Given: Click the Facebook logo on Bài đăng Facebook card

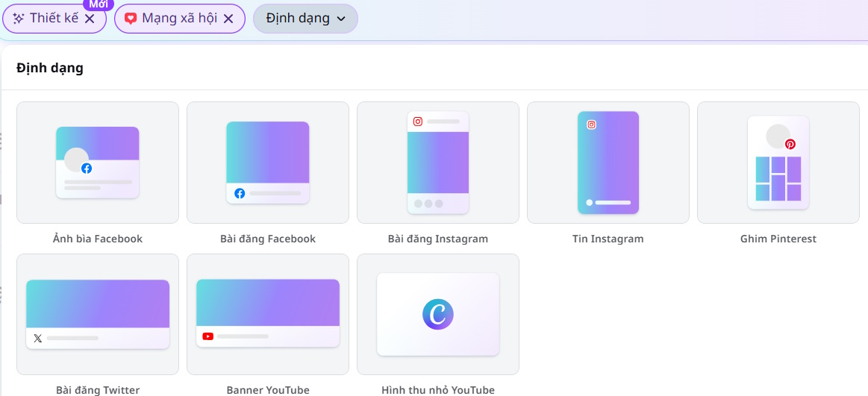Looking at the screenshot, I should tap(240, 193).
